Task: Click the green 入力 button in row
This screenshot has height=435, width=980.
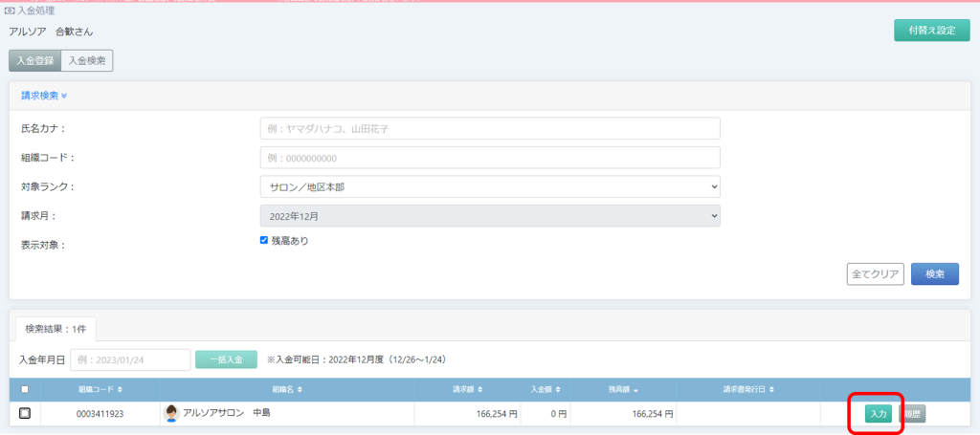Action: pos(878,414)
